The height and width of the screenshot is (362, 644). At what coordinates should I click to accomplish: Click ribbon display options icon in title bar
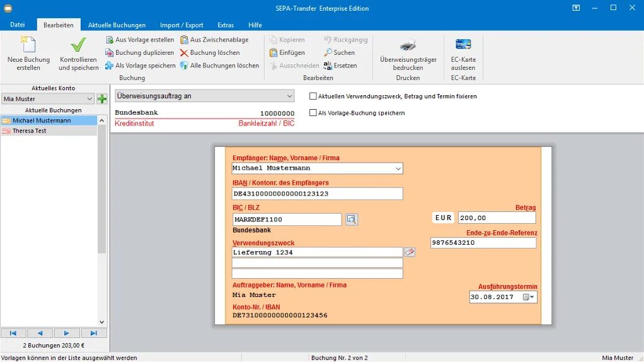(x=576, y=8)
